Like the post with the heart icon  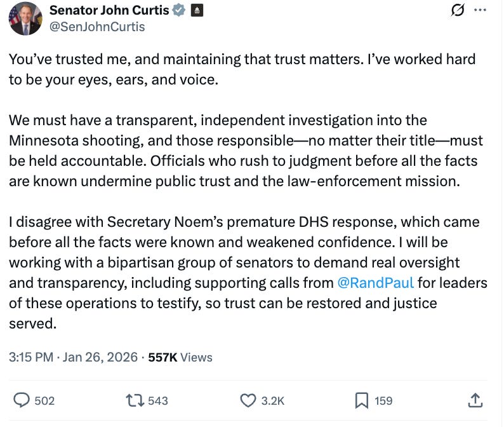[x=248, y=400]
